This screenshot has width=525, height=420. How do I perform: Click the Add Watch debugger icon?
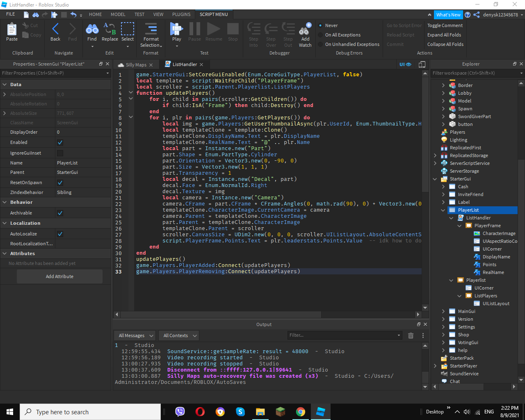(305, 32)
